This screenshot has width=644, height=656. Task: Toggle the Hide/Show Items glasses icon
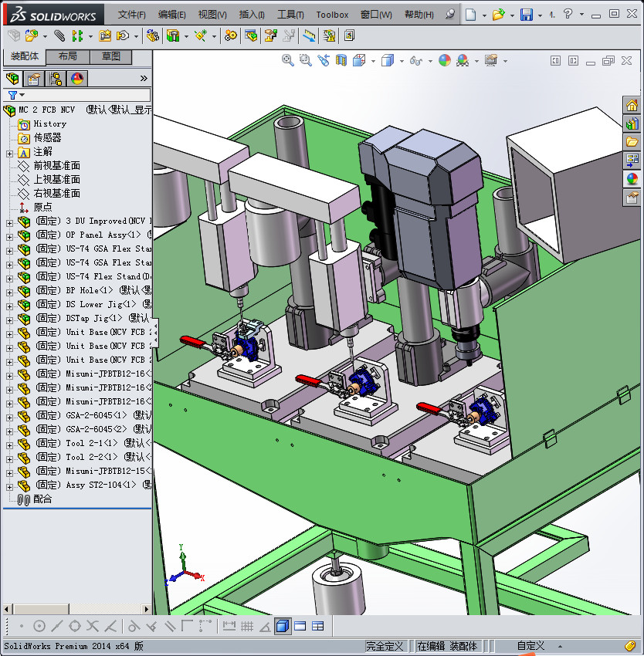416,60
